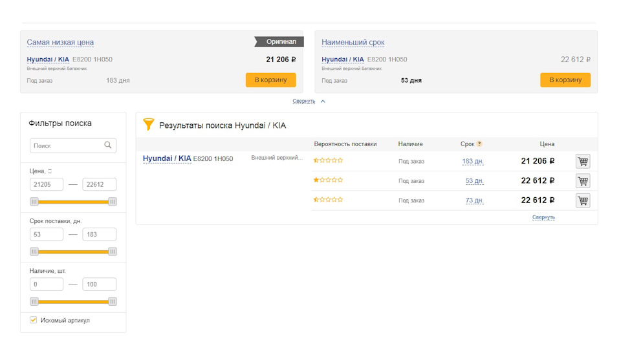Click the 183 дн. delivery term link
Viewport: 621px width, 364px height.
(473, 162)
